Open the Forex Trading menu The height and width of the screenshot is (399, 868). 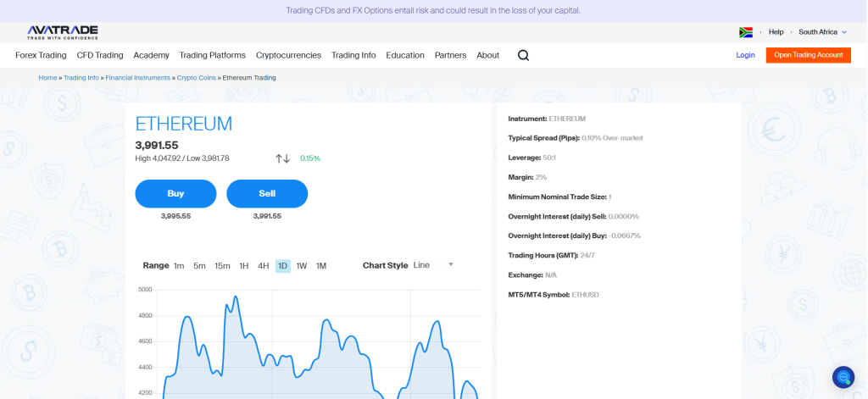click(x=41, y=55)
